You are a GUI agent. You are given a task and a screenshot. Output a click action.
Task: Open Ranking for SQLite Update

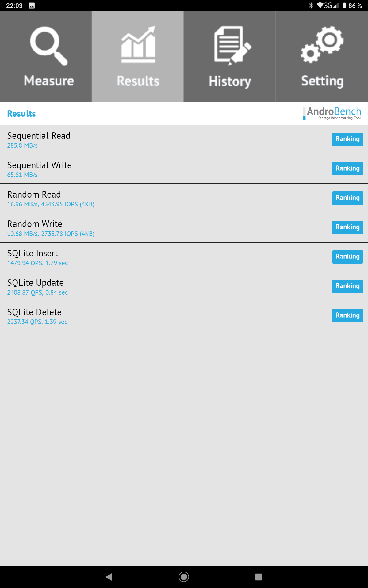click(347, 286)
